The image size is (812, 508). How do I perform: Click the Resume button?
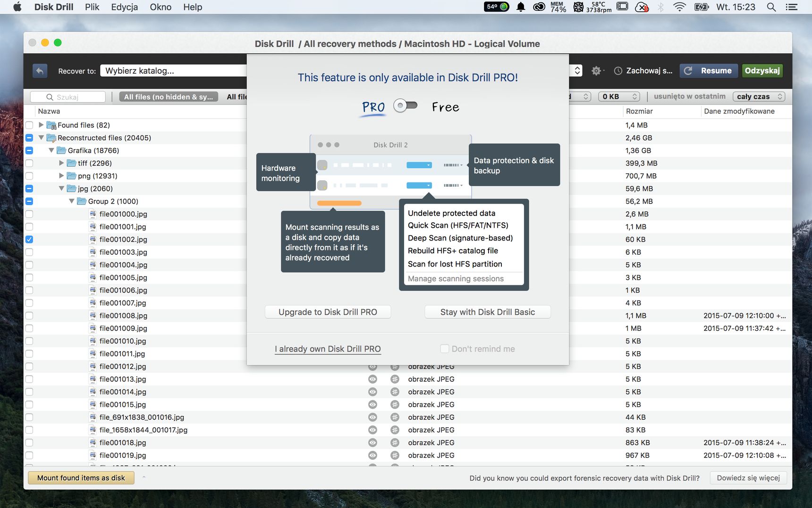[x=709, y=71]
